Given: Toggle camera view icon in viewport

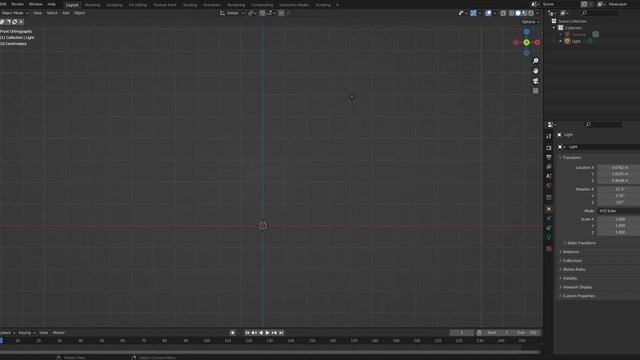Looking at the screenshot, I should pyautogui.click(x=536, y=81).
